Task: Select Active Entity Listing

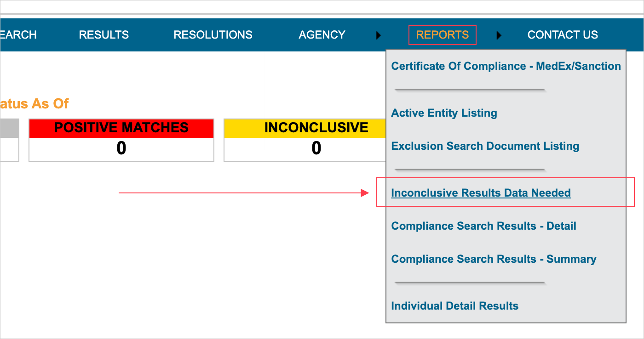Action: pyautogui.click(x=443, y=113)
